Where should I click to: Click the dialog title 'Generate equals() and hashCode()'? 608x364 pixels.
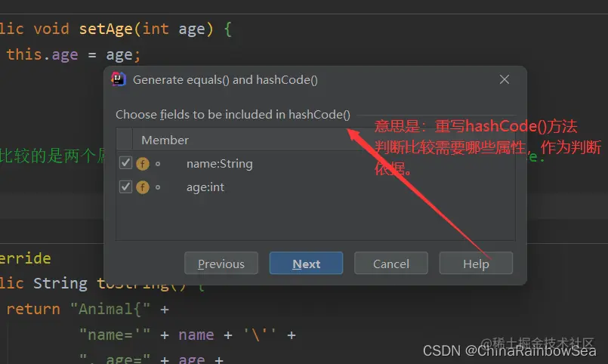tap(225, 80)
